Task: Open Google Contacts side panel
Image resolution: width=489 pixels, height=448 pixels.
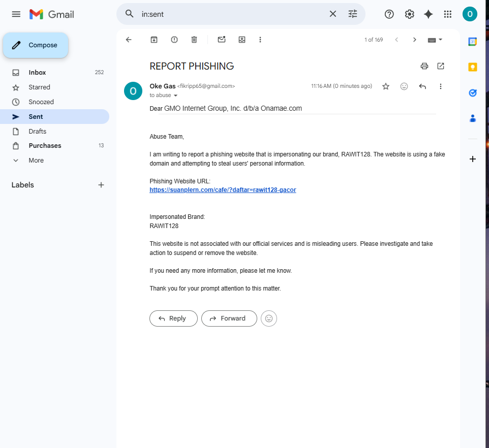Action: (472, 118)
